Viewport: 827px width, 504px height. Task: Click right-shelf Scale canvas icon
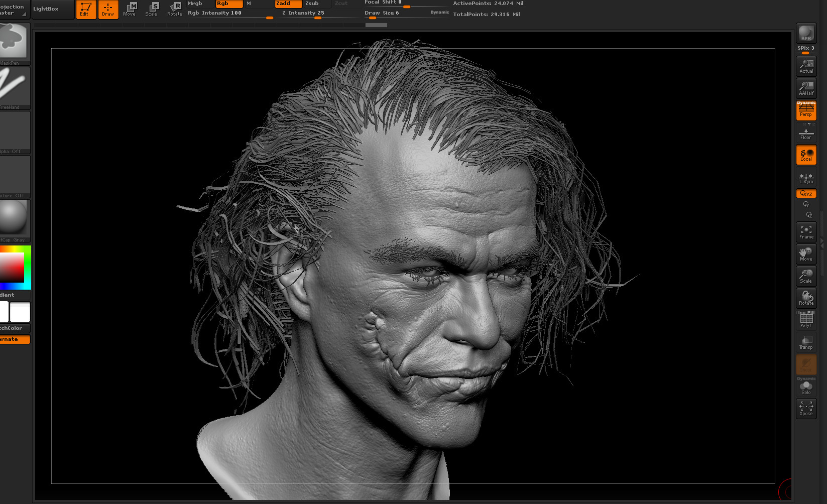tap(806, 276)
